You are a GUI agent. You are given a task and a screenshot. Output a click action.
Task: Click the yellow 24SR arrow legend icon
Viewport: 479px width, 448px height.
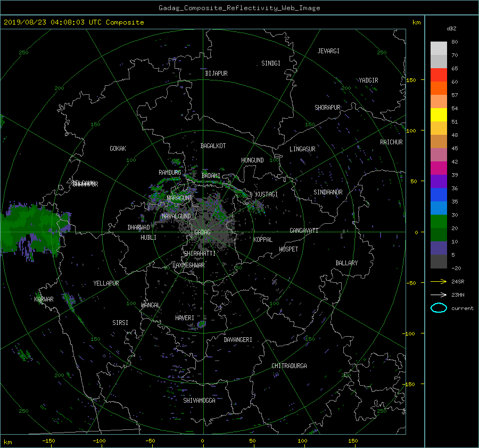(x=439, y=281)
